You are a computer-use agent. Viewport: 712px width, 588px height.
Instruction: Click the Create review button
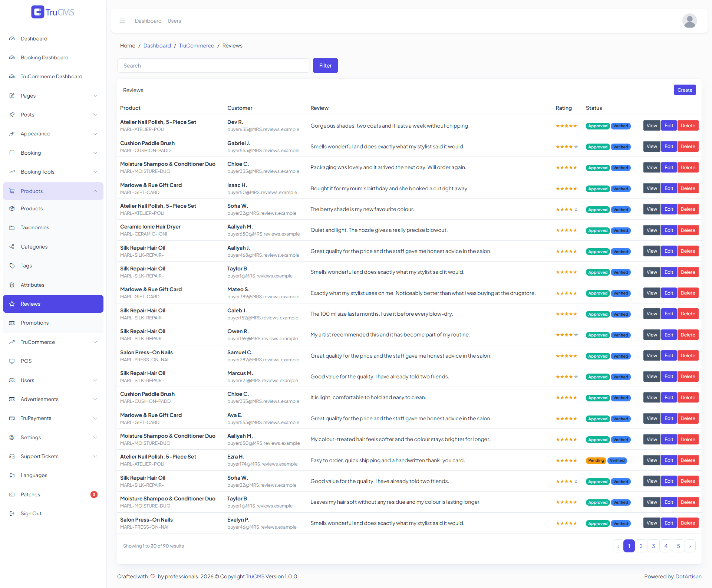(685, 90)
